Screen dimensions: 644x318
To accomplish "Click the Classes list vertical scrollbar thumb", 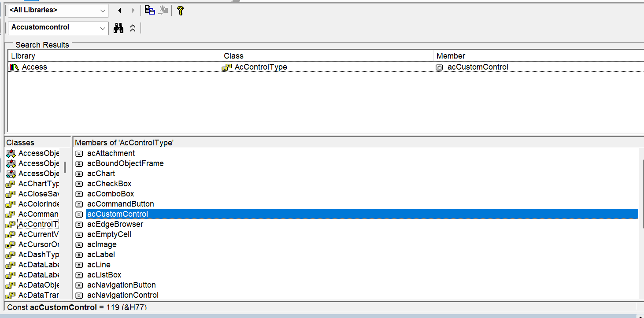I will click(x=65, y=167).
